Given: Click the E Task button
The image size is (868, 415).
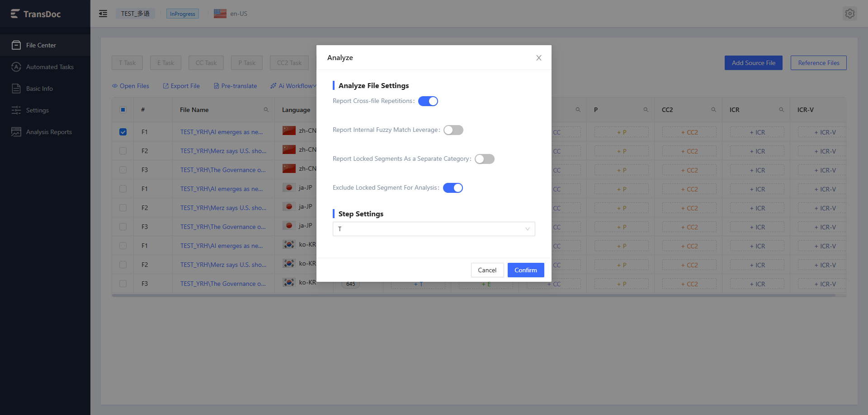Looking at the screenshot, I should coord(165,63).
